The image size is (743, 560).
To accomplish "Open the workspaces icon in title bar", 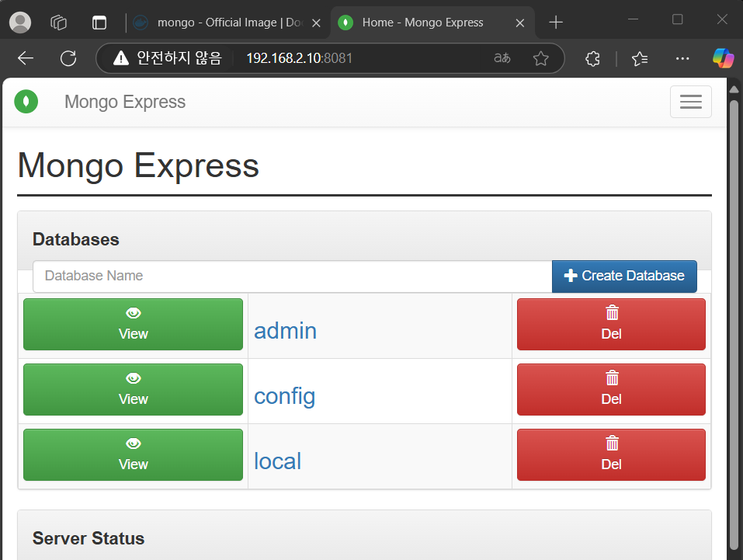I will pyautogui.click(x=59, y=23).
